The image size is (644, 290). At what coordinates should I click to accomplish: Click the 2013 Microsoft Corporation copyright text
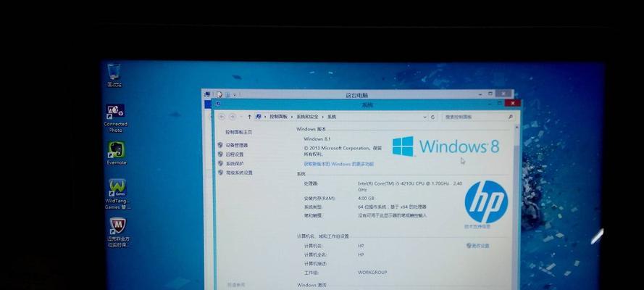coord(343,151)
